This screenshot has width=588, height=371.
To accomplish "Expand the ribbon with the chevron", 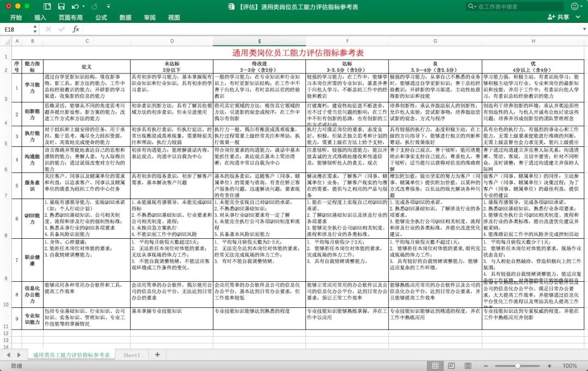I will (578, 17).
